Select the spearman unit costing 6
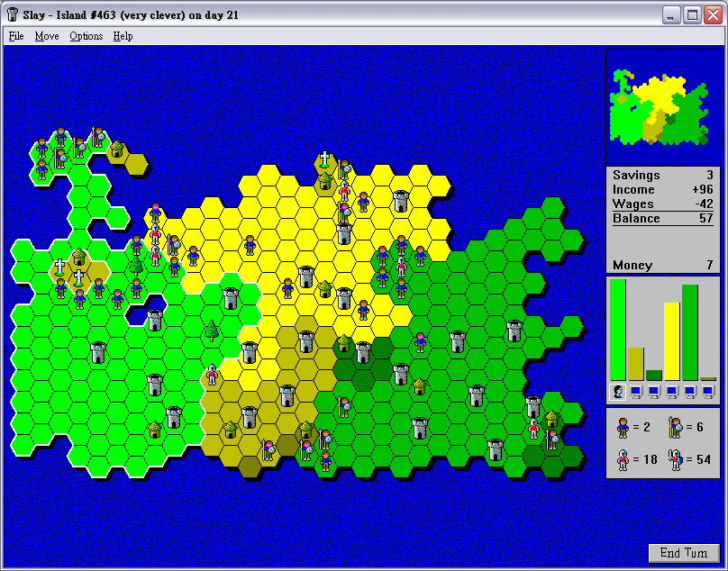Image resolution: width=728 pixels, height=571 pixels. (676, 428)
